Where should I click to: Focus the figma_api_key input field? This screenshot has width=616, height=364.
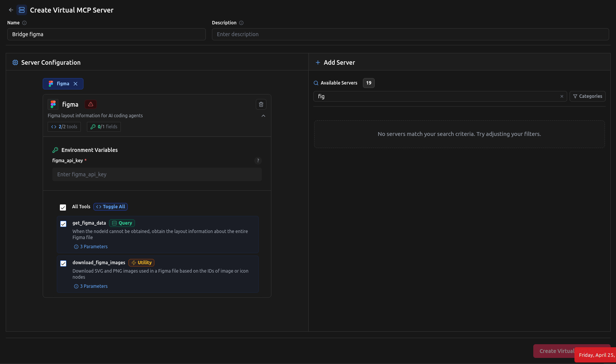[x=157, y=174]
